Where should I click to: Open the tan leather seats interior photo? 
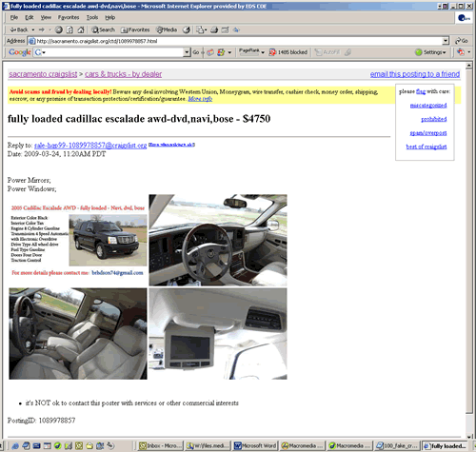tap(78, 334)
